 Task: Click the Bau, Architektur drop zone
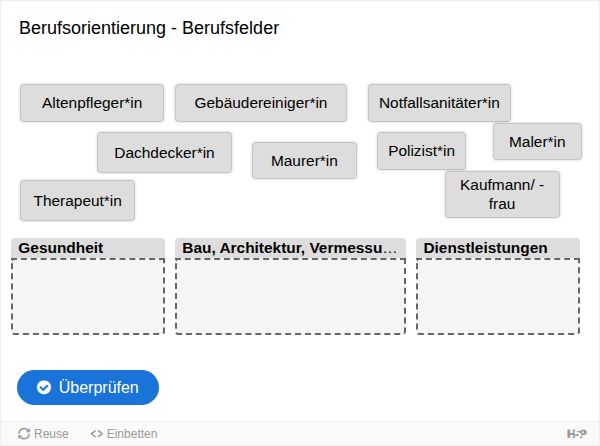(x=290, y=296)
